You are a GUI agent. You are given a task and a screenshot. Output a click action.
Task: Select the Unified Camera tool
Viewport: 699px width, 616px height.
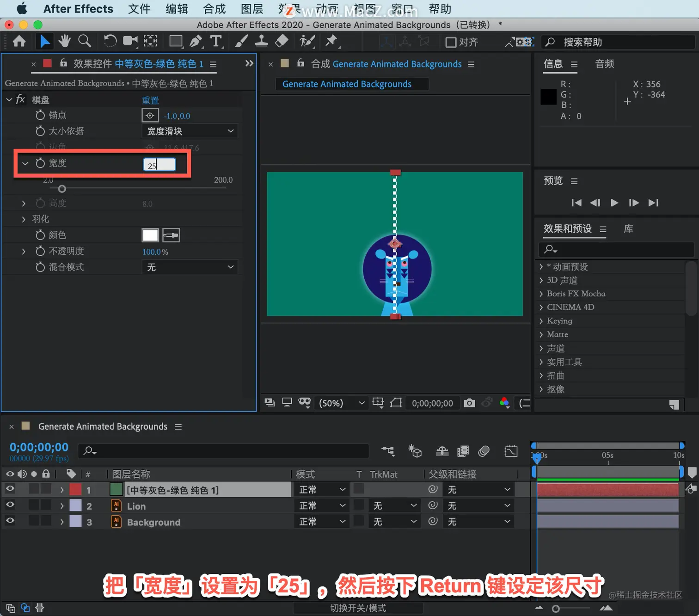point(130,41)
